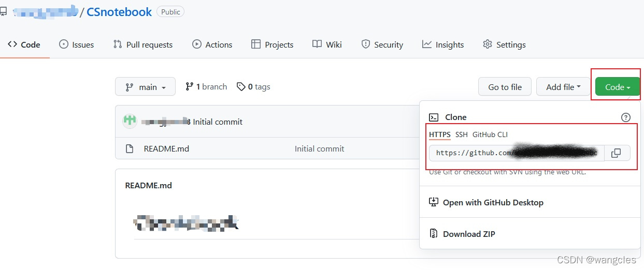This screenshot has width=644, height=270.
Task: Select the HTTPS clone option
Action: 440,134
